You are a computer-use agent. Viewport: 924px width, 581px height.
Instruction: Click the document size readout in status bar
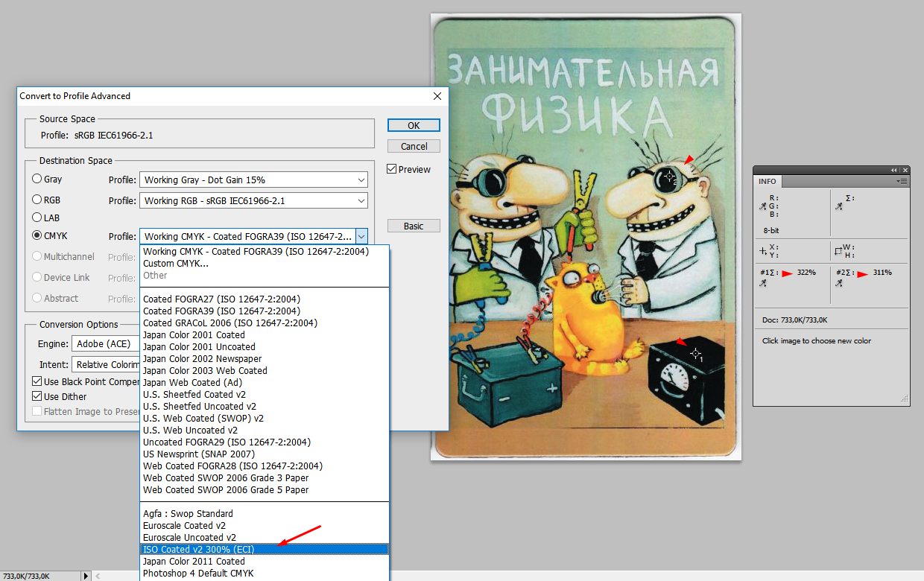[28, 576]
